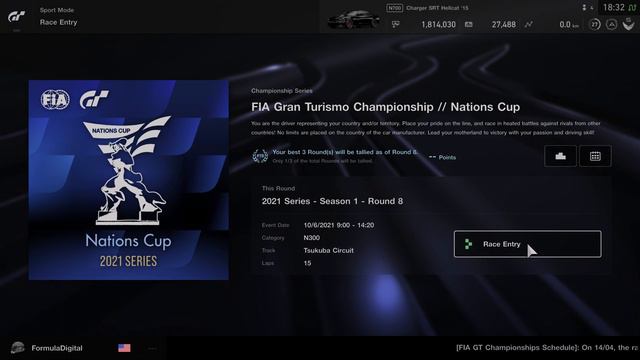Click the 0.0 km distance value
The image size is (640, 360).
[x=569, y=24]
